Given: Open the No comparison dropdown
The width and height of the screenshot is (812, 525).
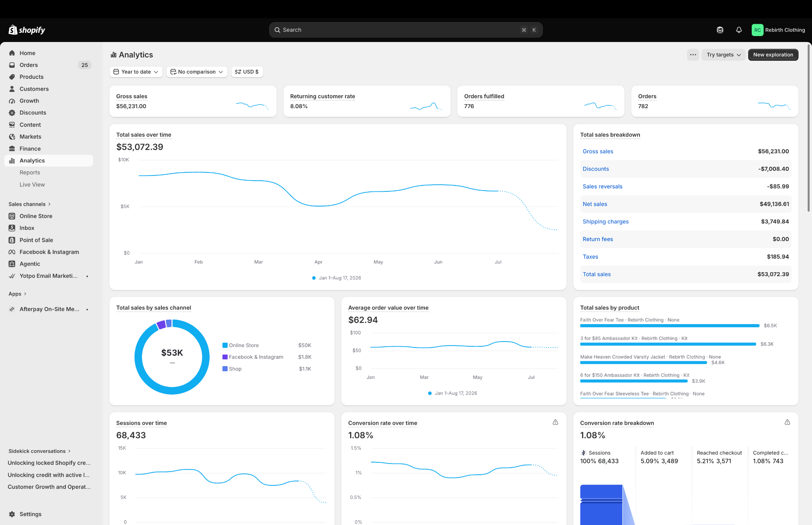Looking at the screenshot, I should tap(197, 72).
